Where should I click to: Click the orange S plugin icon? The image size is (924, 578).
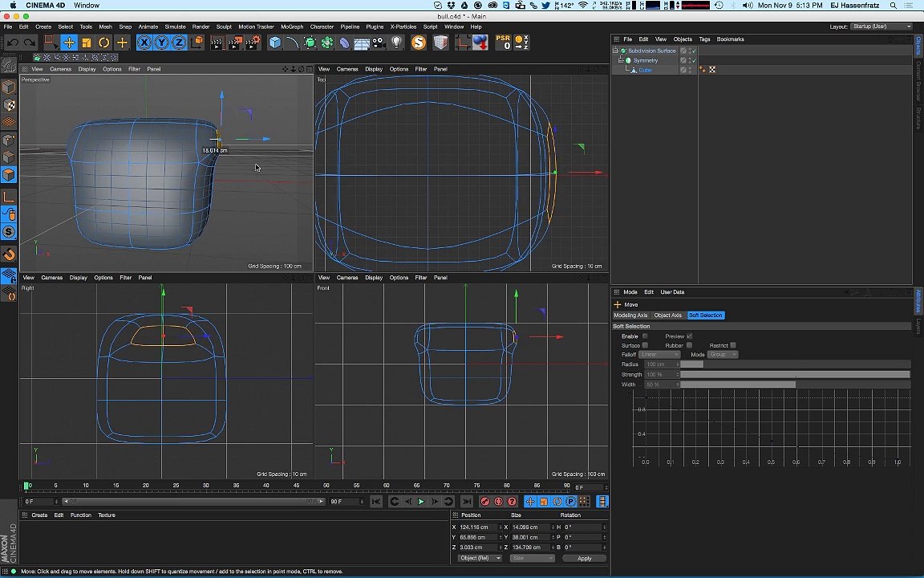point(419,43)
